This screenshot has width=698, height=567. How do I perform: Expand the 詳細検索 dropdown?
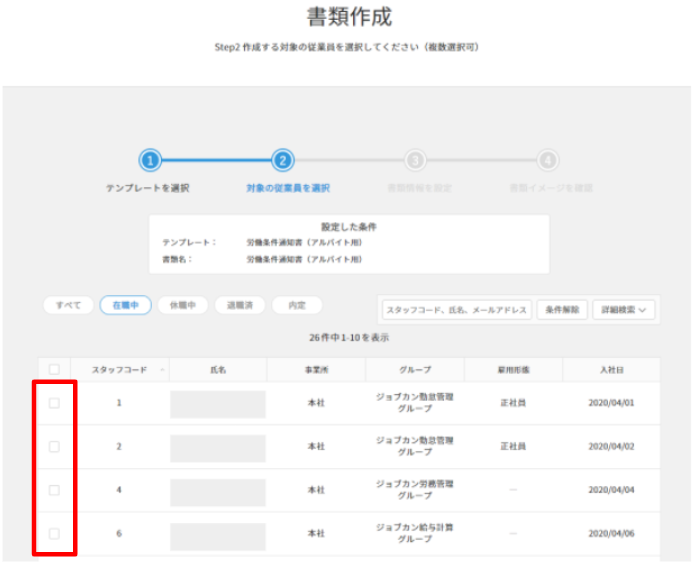(x=625, y=310)
